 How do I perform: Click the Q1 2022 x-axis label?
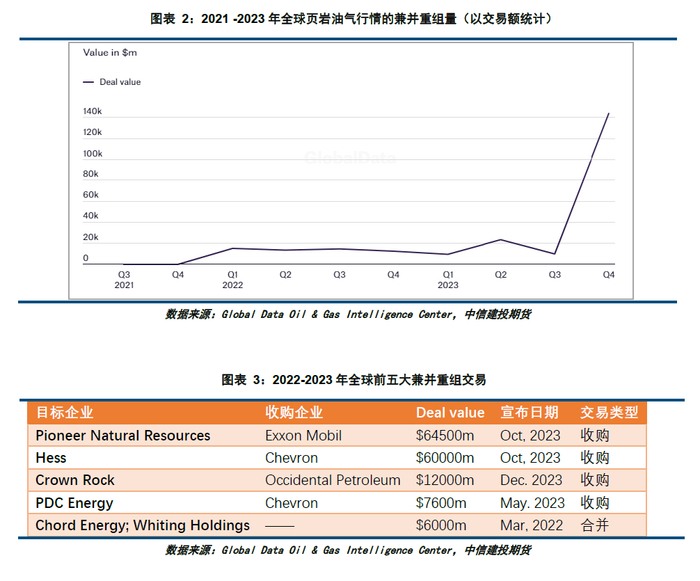point(233,280)
